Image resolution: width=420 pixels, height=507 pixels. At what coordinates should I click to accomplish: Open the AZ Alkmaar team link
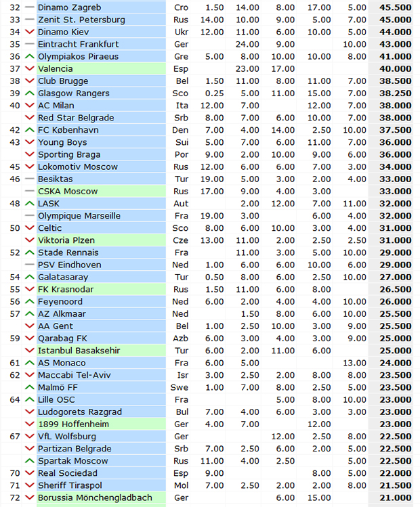tap(62, 313)
